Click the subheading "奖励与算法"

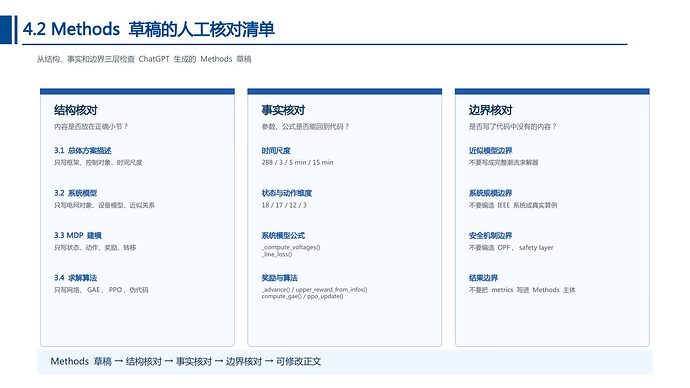pyautogui.click(x=279, y=278)
